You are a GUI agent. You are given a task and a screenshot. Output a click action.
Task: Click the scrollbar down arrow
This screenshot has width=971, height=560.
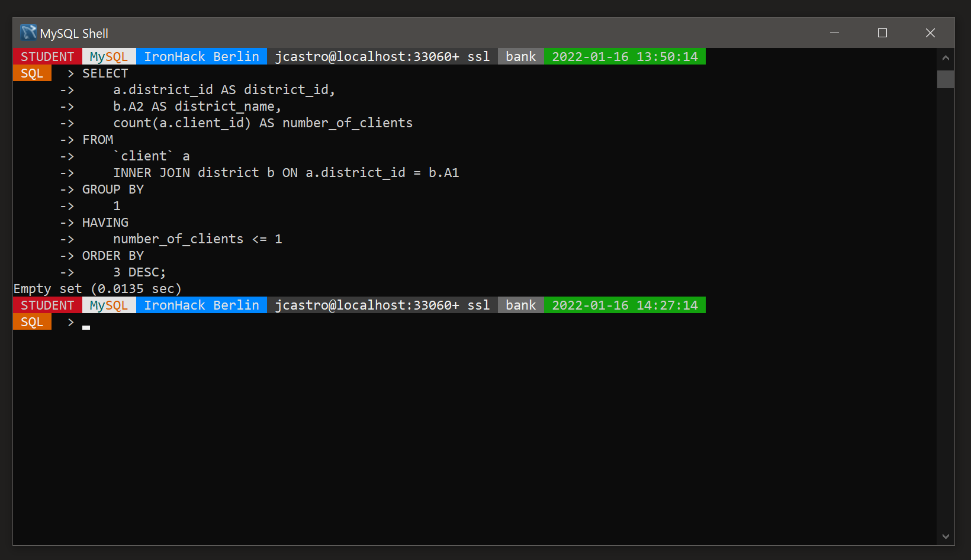(x=946, y=538)
